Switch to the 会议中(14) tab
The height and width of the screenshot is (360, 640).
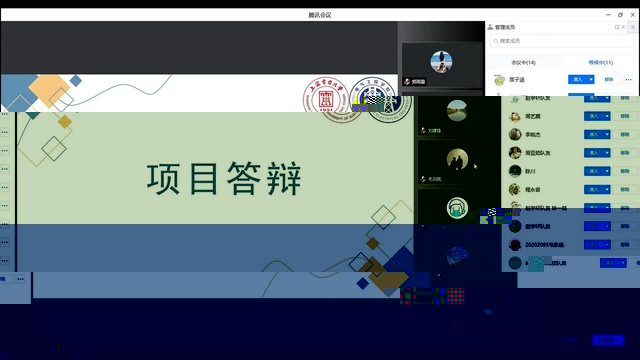click(x=523, y=62)
